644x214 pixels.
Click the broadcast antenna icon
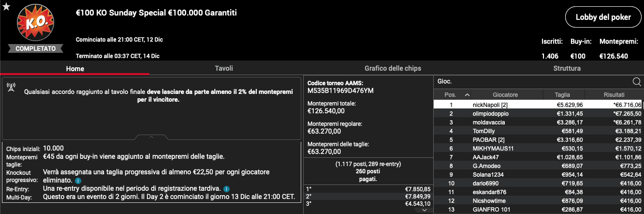coord(11,87)
